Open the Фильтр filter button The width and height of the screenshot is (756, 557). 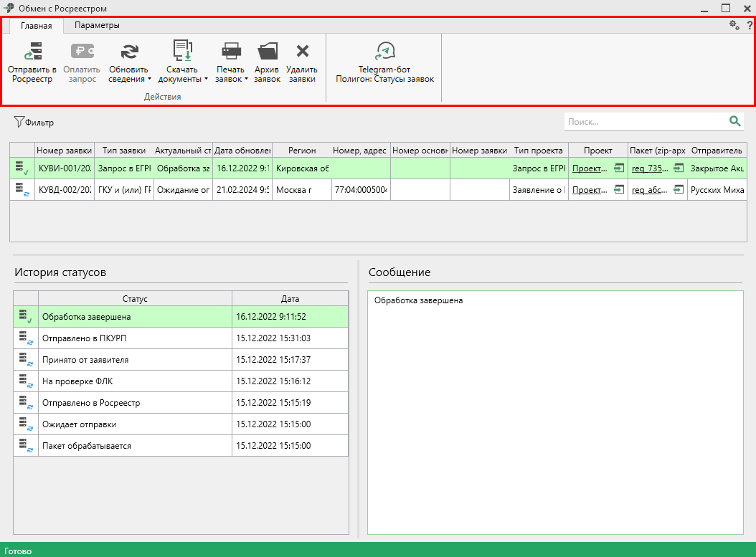34,123
